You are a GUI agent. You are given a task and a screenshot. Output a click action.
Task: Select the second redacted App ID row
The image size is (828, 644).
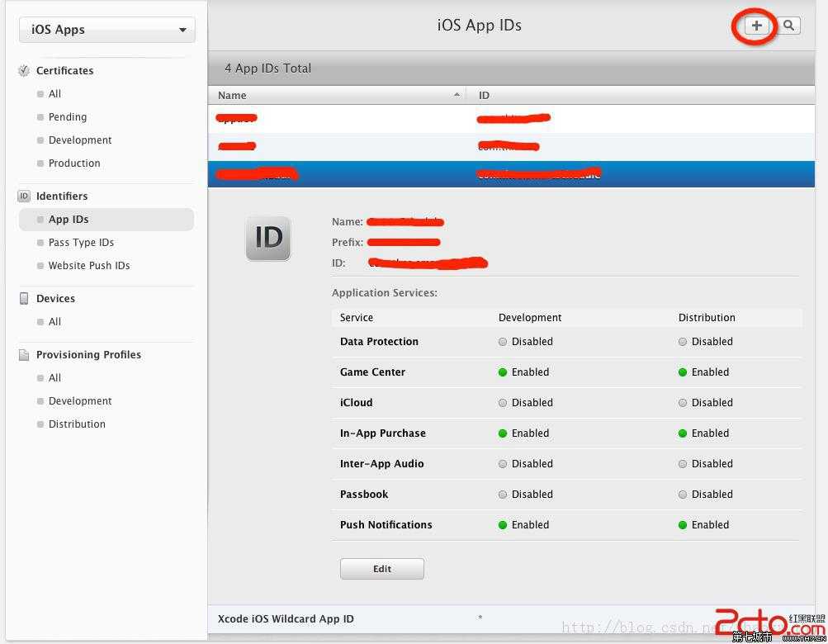pyautogui.click(x=511, y=146)
